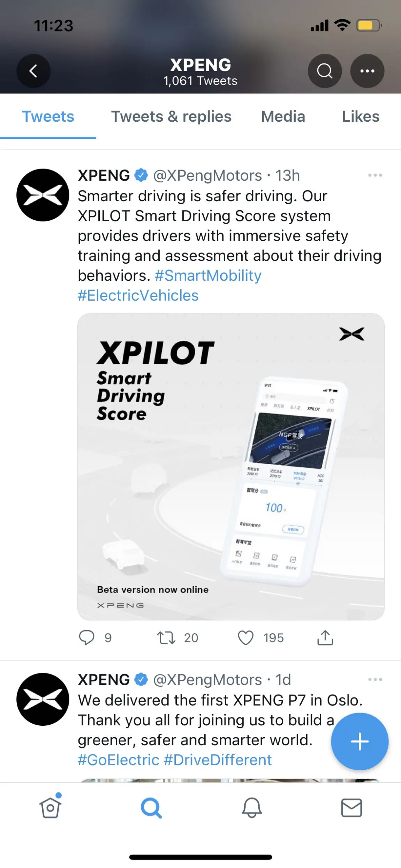The image size is (401, 868).
Task: Tap the back arrow button
Action: [x=33, y=71]
